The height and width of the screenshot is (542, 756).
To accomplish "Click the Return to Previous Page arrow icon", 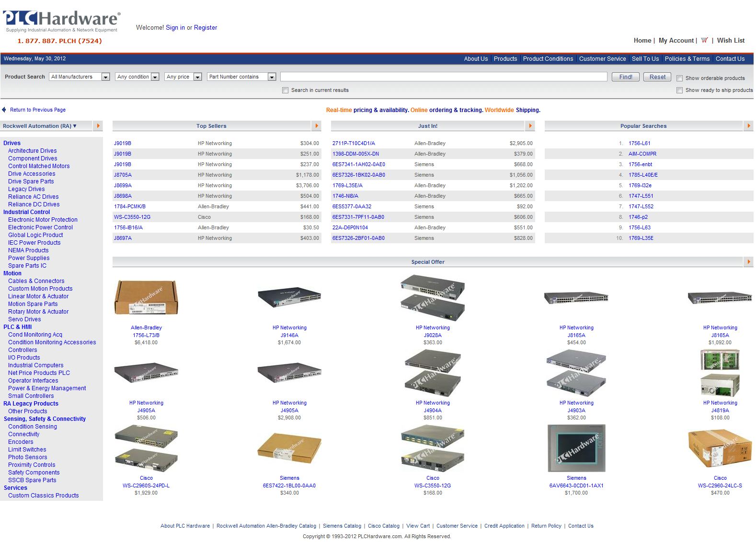I will point(4,110).
